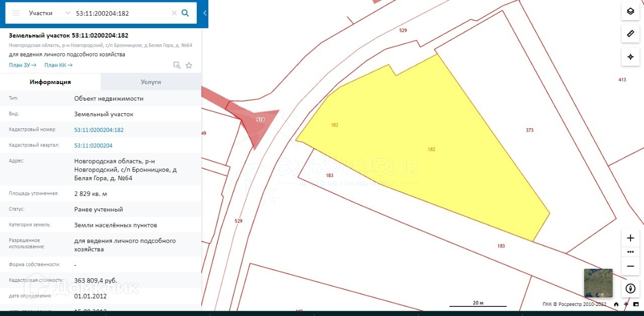The height and width of the screenshot is (316, 644).
Task: Switch basemap using satellite thumbnail
Action: pyautogui.click(x=598, y=283)
